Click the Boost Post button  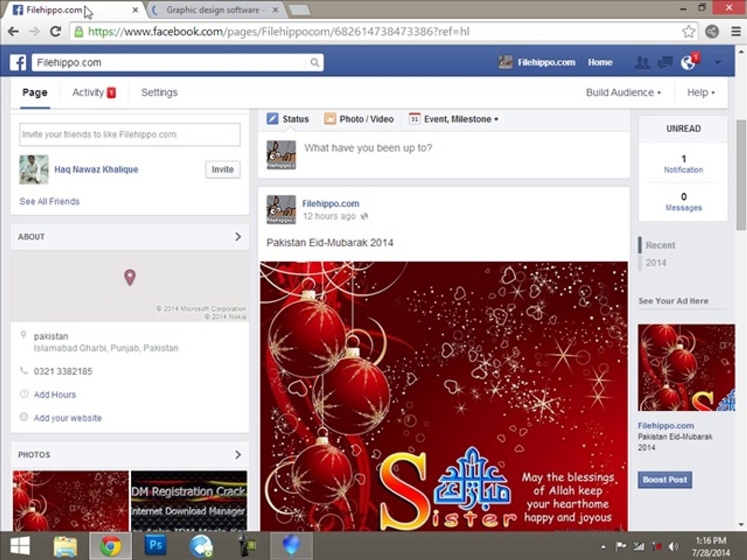[x=665, y=480]
